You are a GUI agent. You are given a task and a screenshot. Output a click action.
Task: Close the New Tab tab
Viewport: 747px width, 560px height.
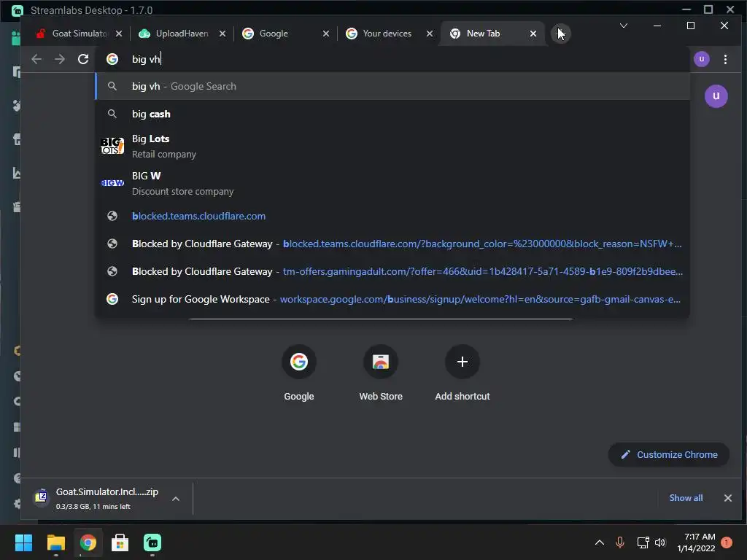click(x=533, y=34)
